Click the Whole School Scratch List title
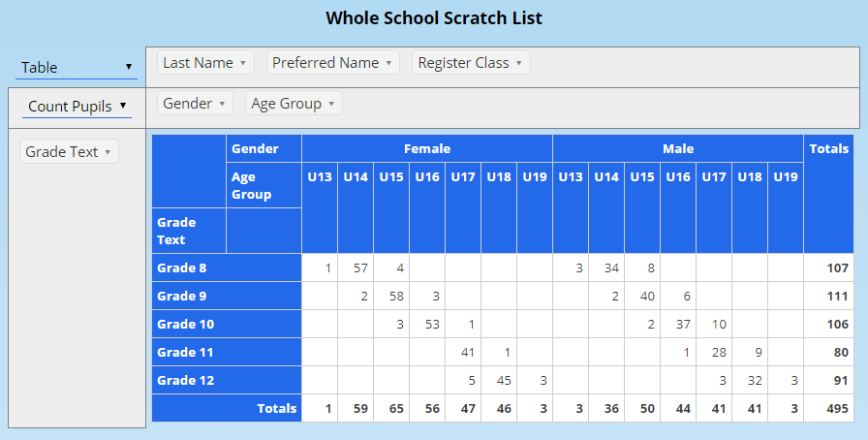868x440 pixels. pyautogui.click(x=434, y=17)
